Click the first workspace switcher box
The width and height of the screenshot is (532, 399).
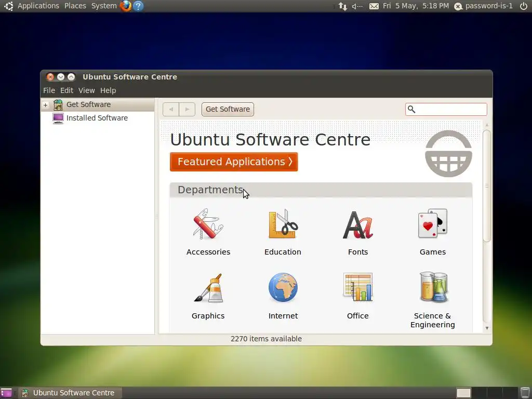(463, 393)
